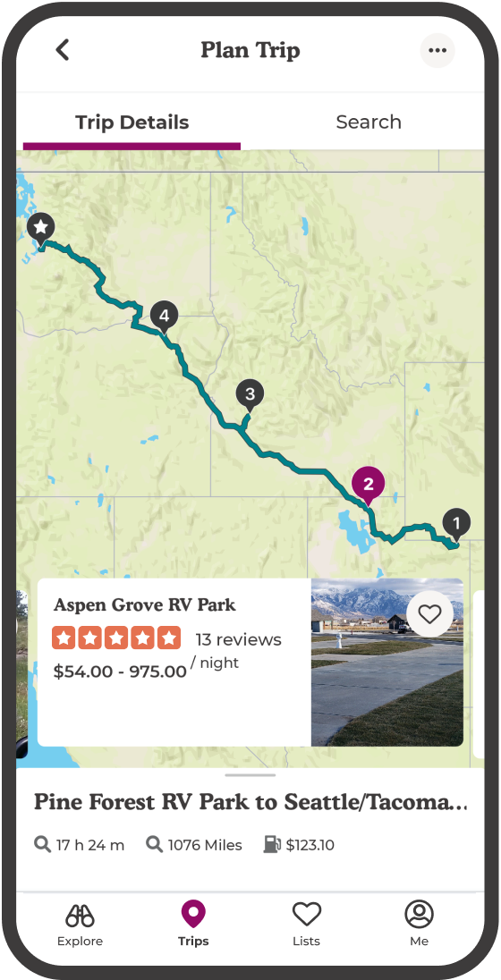Click the fuel pump cost icon
Viewport: 501px width, 980px height.
pos(271,845)
